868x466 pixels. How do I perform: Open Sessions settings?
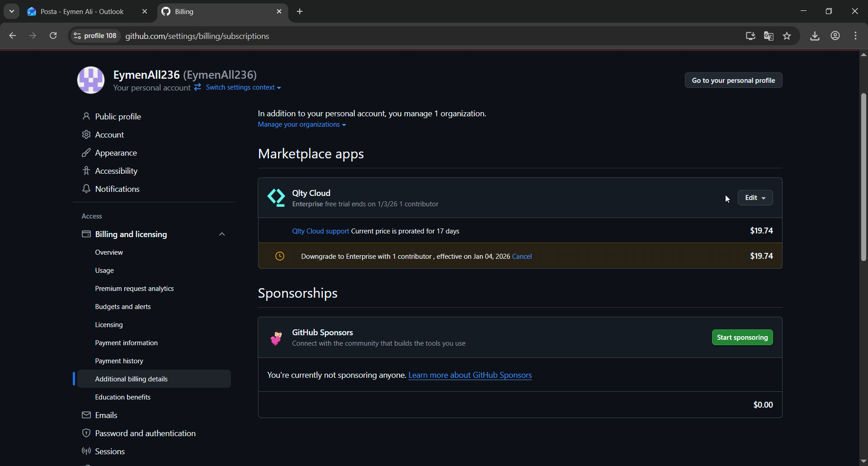[110, 451]
